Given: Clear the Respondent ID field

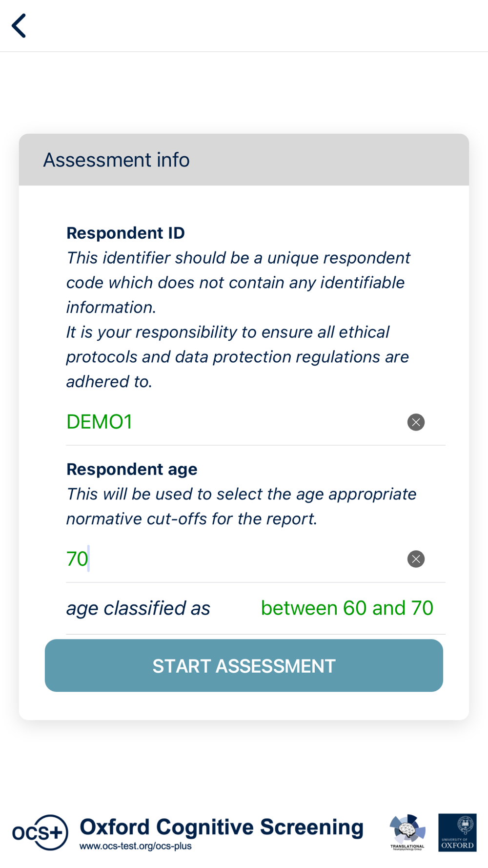Looking at the screenshot, I should pyautogui.click(x=416, y=422).
